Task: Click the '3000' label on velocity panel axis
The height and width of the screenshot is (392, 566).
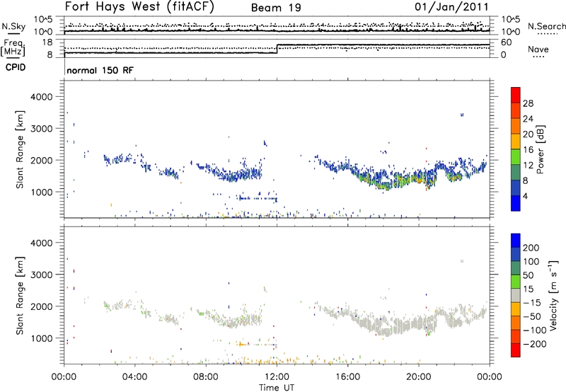Action: pos(42,275)
